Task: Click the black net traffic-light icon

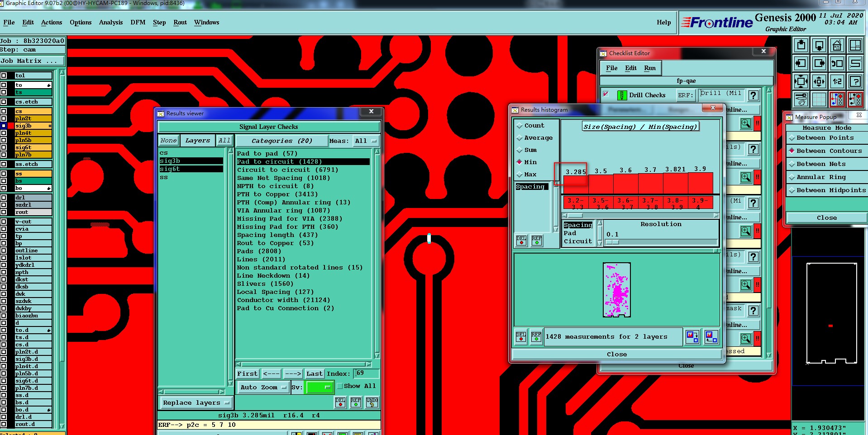Action: [855, 99]
